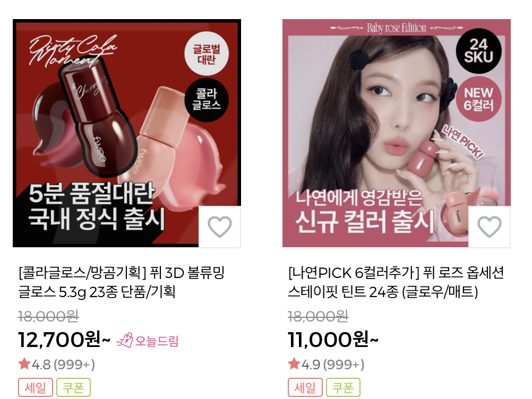Open the fwee 3D volumizing gloss thumbnail

[126, 133]
